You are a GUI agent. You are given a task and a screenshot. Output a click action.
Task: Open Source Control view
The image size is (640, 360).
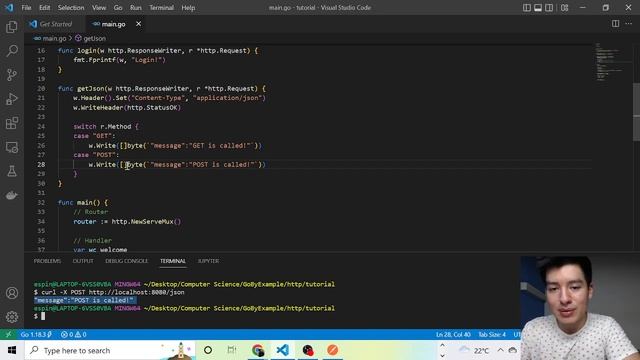12,75
